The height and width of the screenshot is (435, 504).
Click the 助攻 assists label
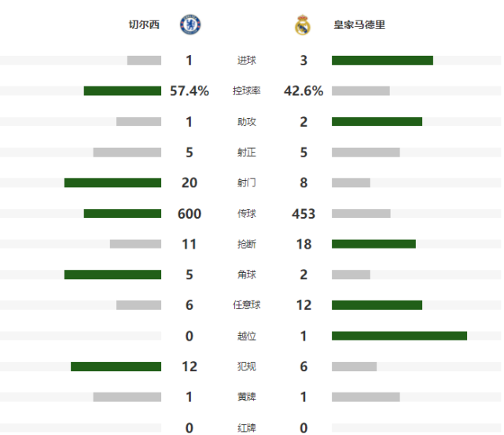[x=247, y=121]
